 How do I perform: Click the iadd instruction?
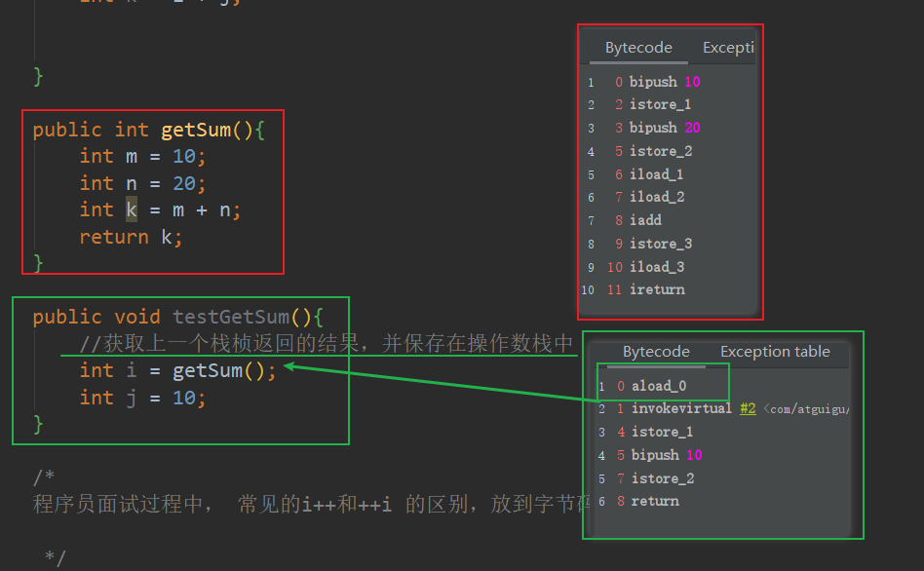point(645,220)
